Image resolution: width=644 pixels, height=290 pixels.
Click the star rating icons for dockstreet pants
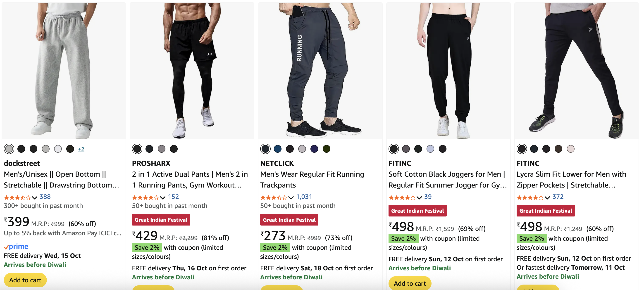click(x=17, y=197)
